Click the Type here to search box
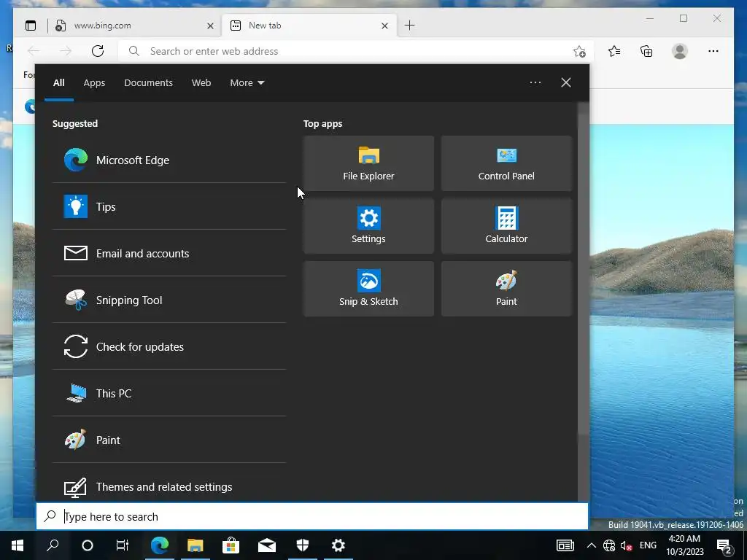 coord(312,516)
